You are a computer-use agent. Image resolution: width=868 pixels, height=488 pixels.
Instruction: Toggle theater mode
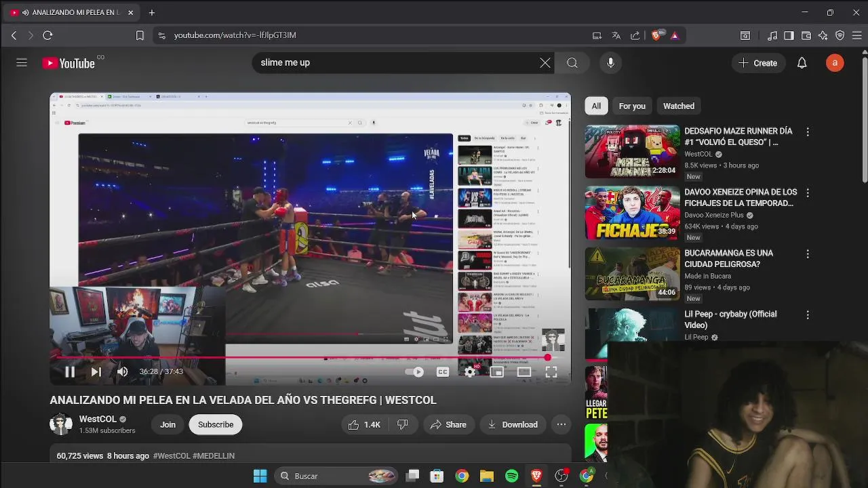coord(524,371)
